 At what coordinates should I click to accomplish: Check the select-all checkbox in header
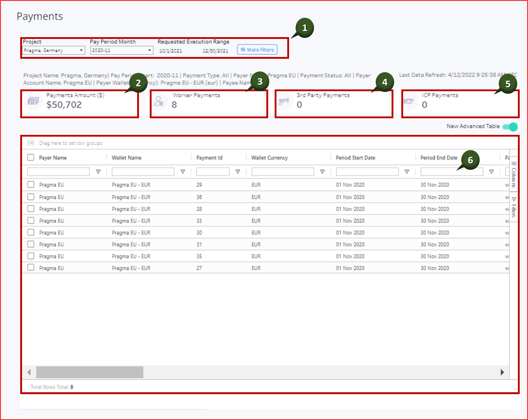[31, 158]
